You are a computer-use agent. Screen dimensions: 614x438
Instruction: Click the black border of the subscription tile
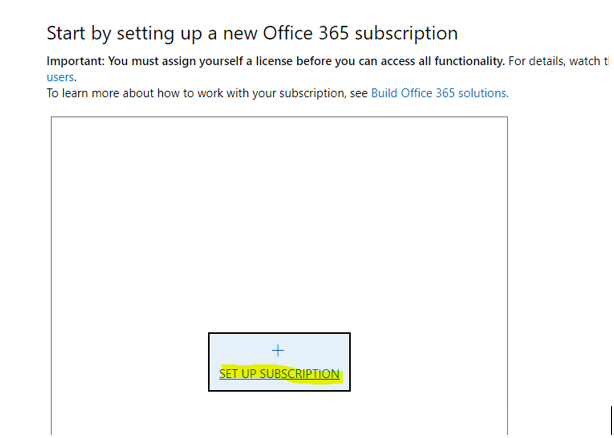[x=209, y=362]
